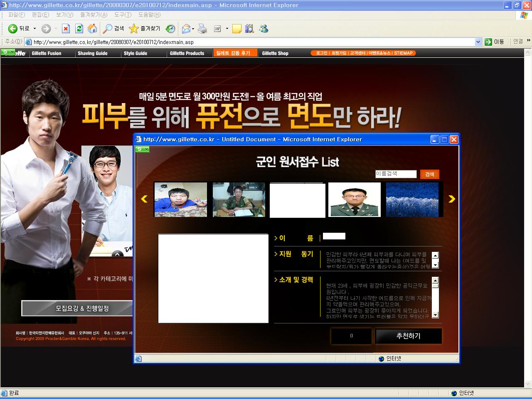Expand the toolbar overflow chevron near 연결
The width and height of the screenshot is (532, 399).
(528, 41)
